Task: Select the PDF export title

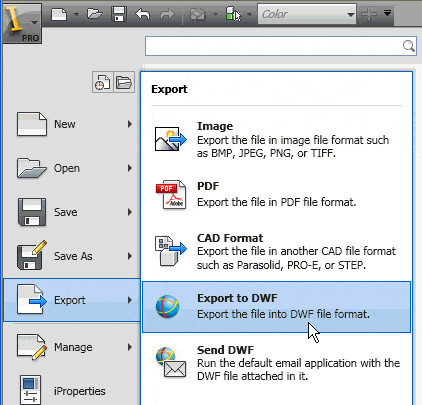Action: 208,186
